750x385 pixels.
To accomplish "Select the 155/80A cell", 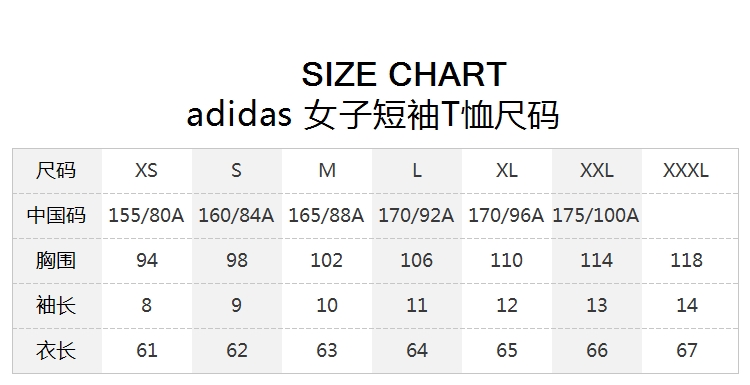I will tap(146, 215).
